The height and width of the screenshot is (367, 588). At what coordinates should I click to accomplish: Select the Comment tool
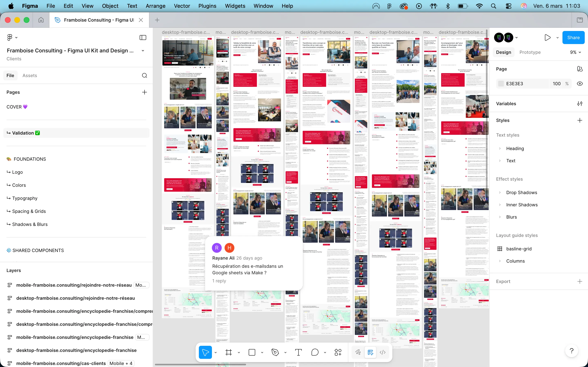(314, 352)
